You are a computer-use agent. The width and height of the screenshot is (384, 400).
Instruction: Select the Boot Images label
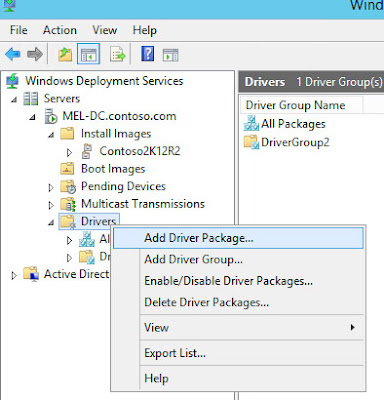[x=113, y=169]
